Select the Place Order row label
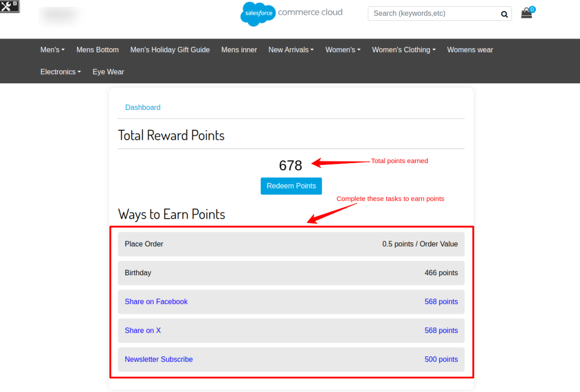The width and height of the screenshot is (580, 392). tap(144, 244)
